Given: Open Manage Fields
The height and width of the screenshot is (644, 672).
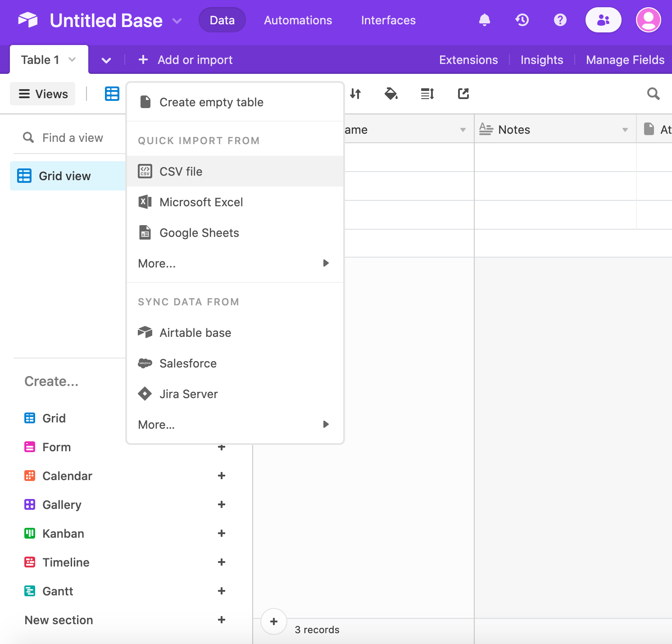Looking at the screenshot, I should click(625, 60).
